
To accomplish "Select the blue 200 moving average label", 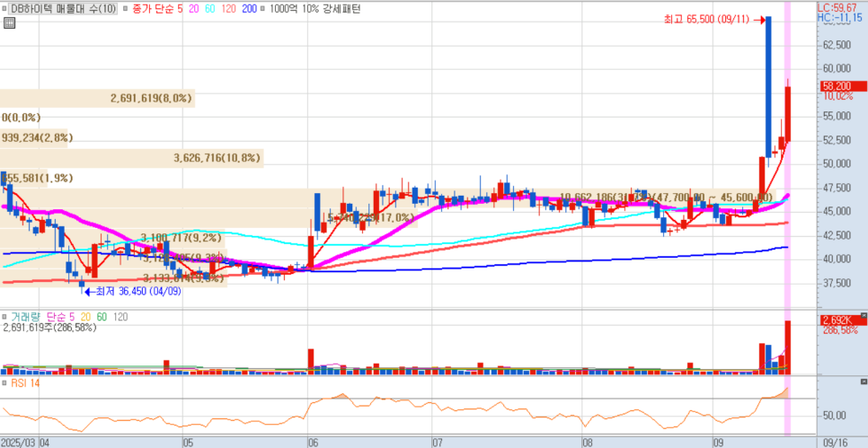I will coord(250,9).
